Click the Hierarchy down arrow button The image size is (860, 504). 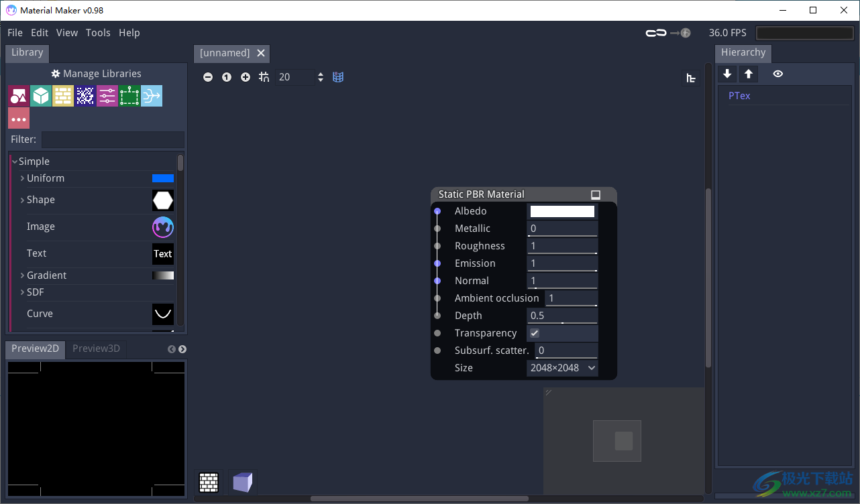(x=727, y=74)
